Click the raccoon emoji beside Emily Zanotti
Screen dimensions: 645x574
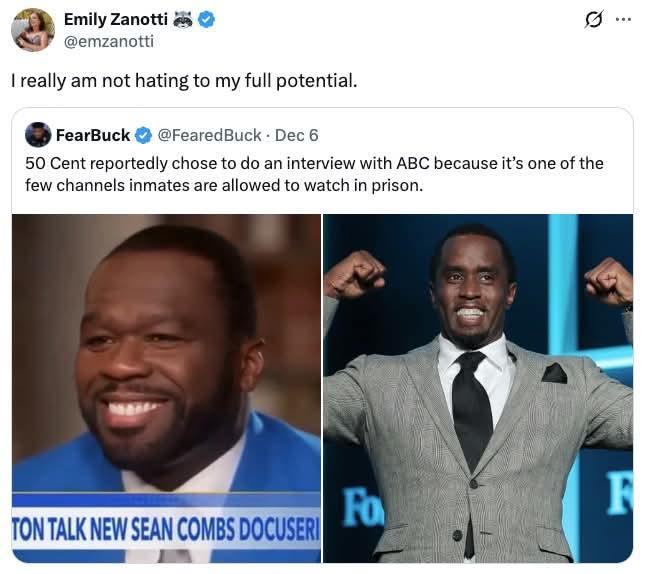coord(183,19)
